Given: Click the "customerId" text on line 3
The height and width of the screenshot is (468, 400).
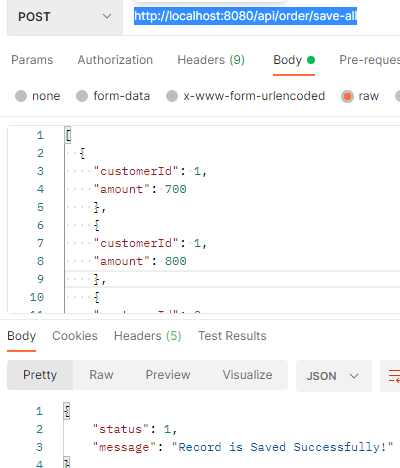Looking at the screenshot, I should [x=136, y=171].
